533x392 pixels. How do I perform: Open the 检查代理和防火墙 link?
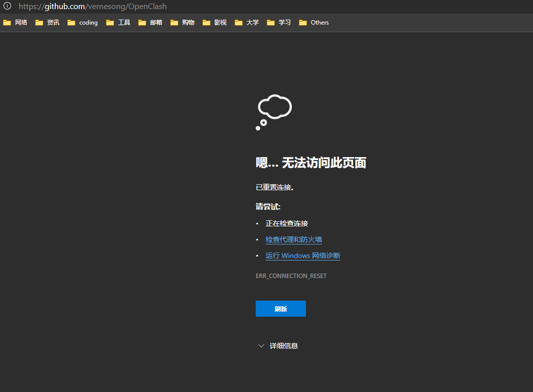tap(293, 239)
